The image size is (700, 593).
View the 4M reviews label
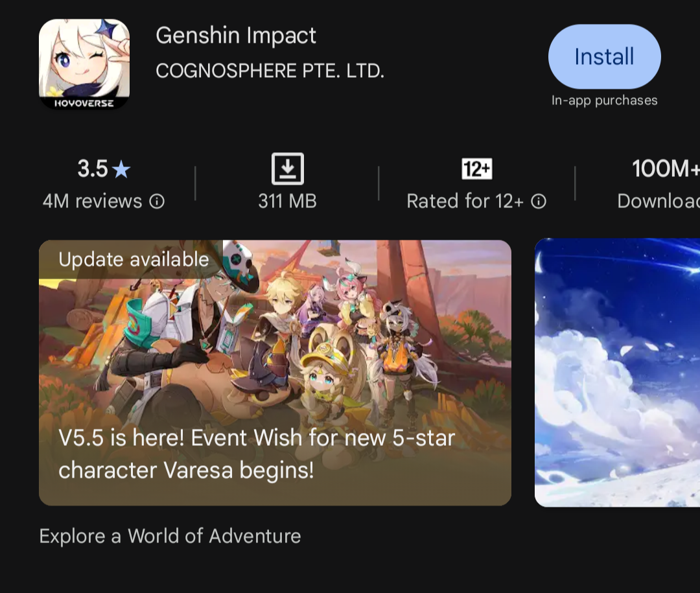click(93, 202)
